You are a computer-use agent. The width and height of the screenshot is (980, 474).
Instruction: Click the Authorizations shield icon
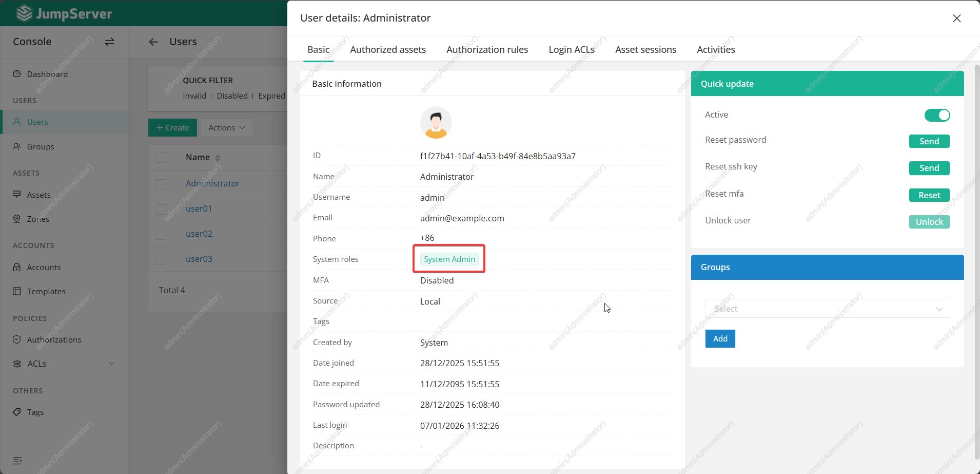coord(17,339)
